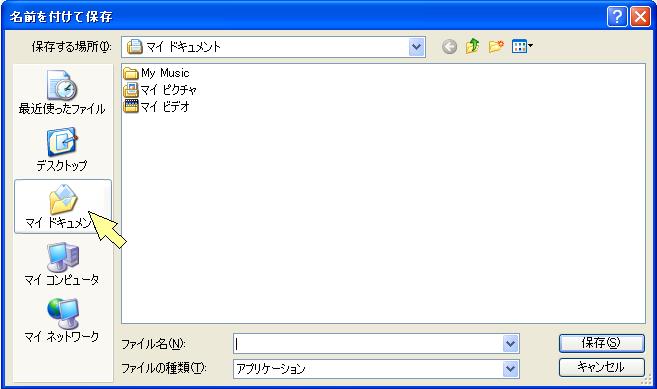Click the キャンセル button
Screen dimensions: 657x389
click(x=602, y=367)
